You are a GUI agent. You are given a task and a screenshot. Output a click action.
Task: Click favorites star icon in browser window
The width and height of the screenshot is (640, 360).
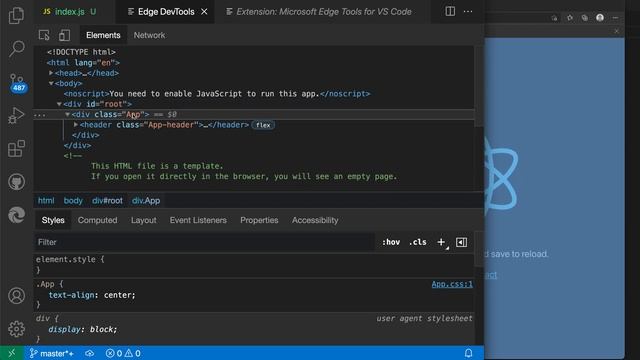point(569,18)
